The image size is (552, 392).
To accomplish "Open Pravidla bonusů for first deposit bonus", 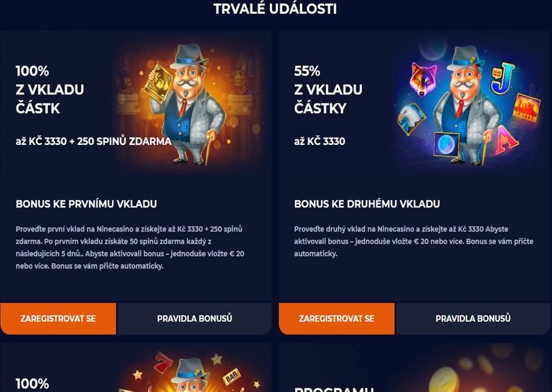I will [x=194, y=318].
